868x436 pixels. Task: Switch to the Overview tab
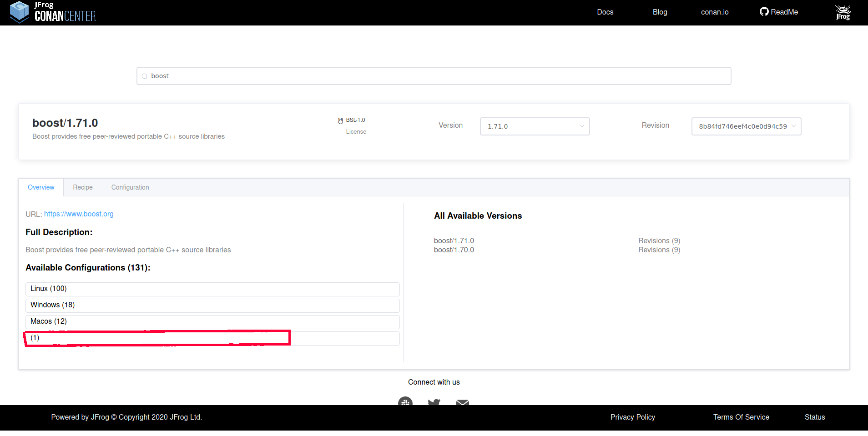coord(41,187)
